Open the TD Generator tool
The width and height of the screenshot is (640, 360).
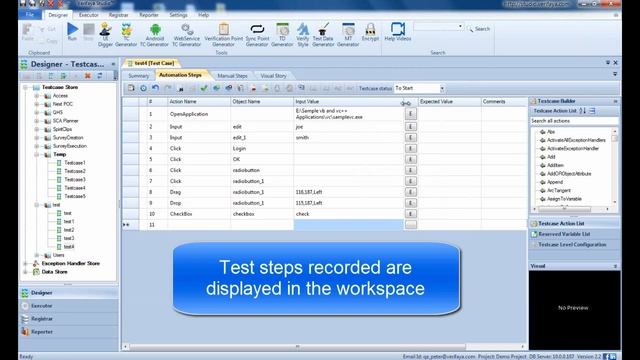coord(282,35)
